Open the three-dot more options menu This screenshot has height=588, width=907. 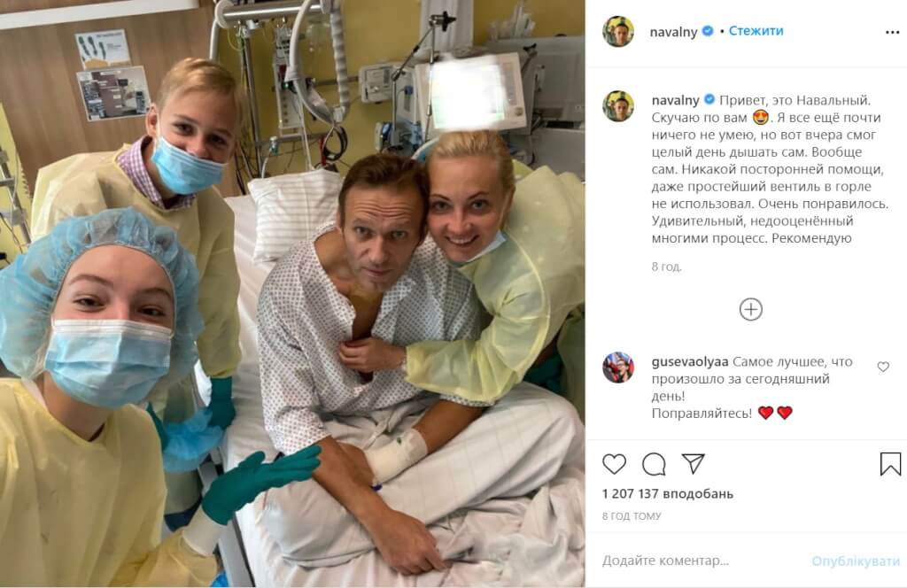892,32
